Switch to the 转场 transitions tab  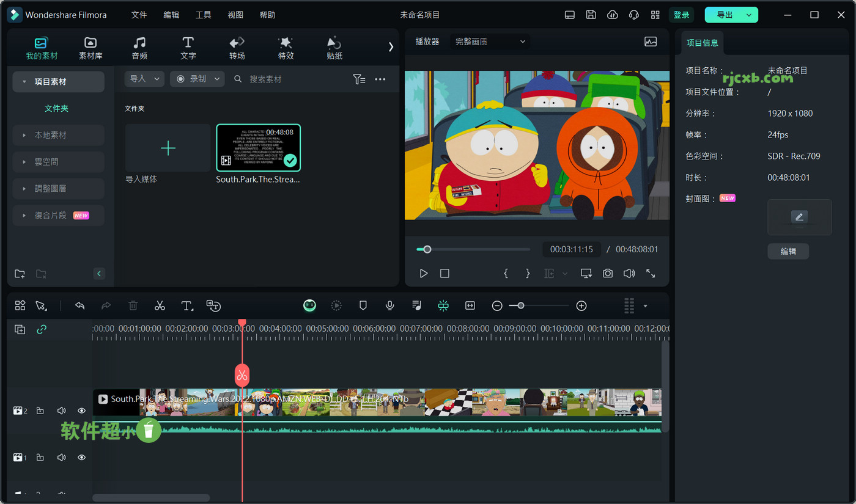point(237,48)
